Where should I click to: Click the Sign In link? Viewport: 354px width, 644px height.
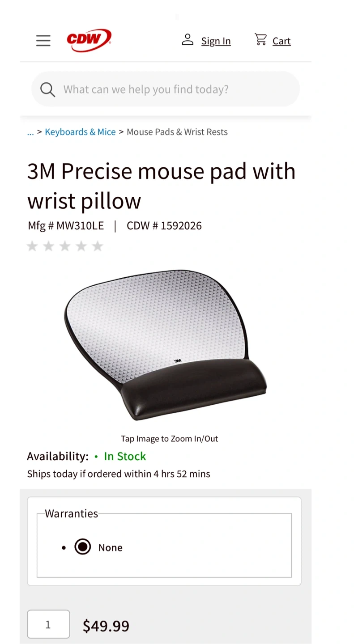pyautogui.click(x=216, y=41)
